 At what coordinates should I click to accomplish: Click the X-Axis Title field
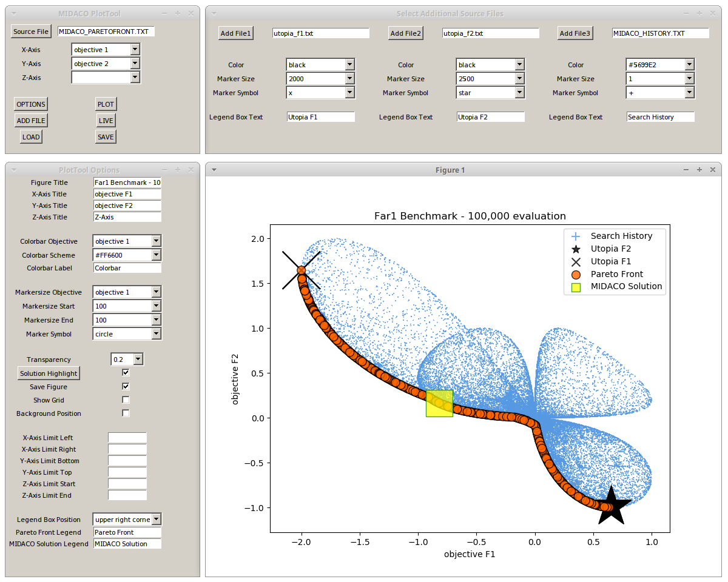pos(127,194)
